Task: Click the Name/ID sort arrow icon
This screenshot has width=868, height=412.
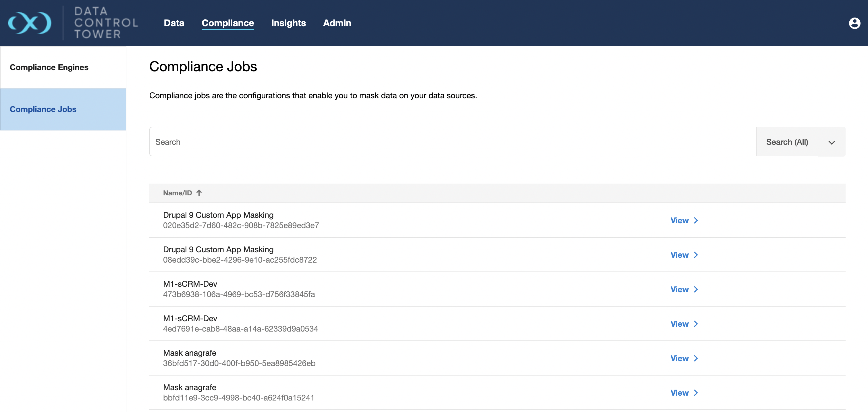Action: (199, 193)
